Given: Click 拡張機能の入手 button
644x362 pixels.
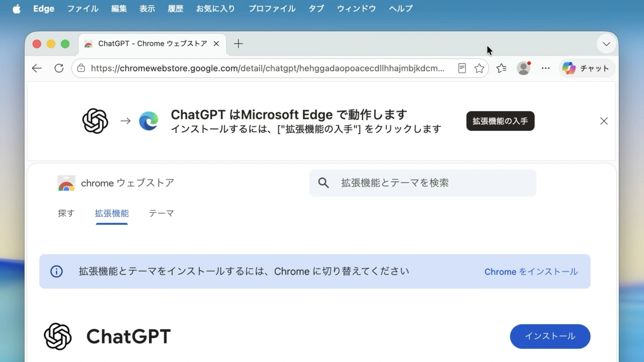Looking at the screenshot, I should (500, 121).
